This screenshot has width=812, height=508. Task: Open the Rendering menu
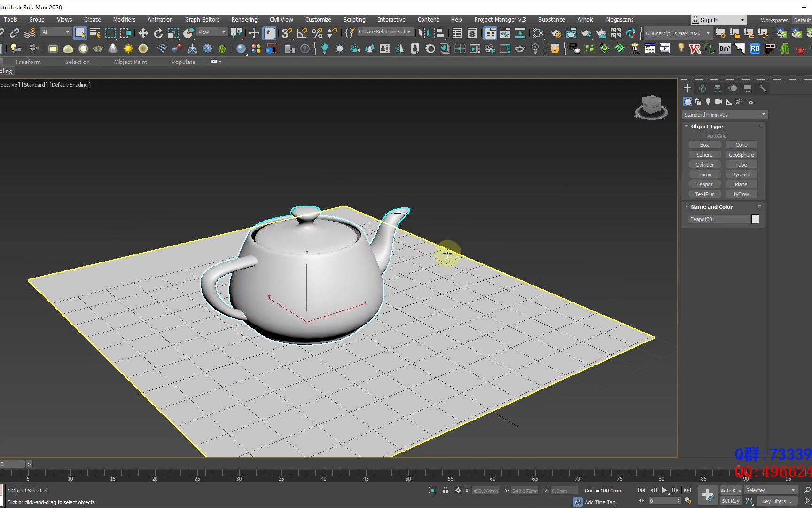tap(244, 20)
